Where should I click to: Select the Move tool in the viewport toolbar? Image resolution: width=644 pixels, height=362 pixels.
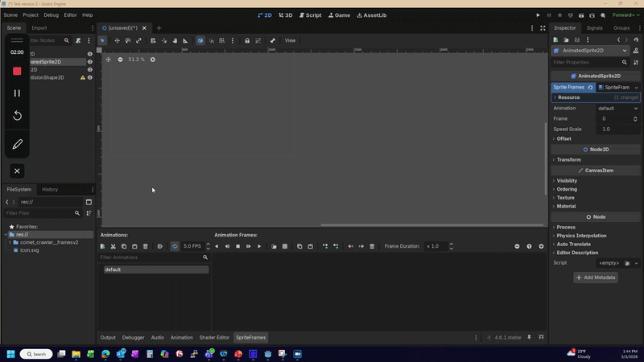(117, 40)
